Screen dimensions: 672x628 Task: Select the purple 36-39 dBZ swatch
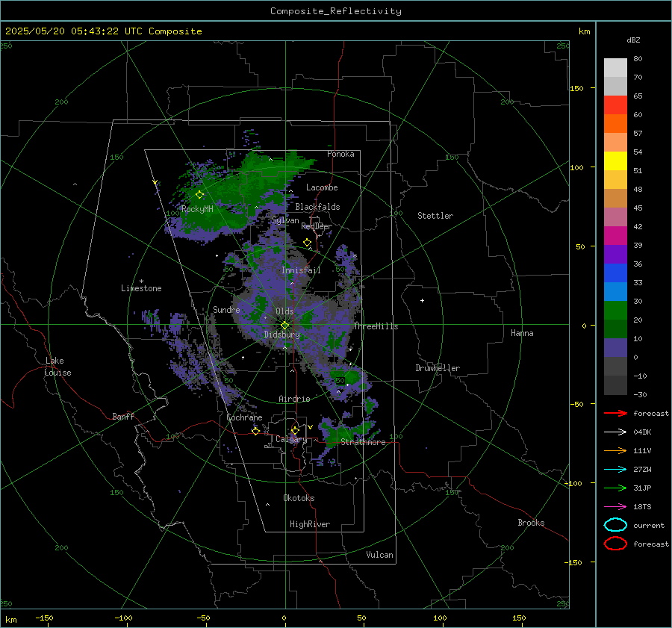[x=615, y=255]
